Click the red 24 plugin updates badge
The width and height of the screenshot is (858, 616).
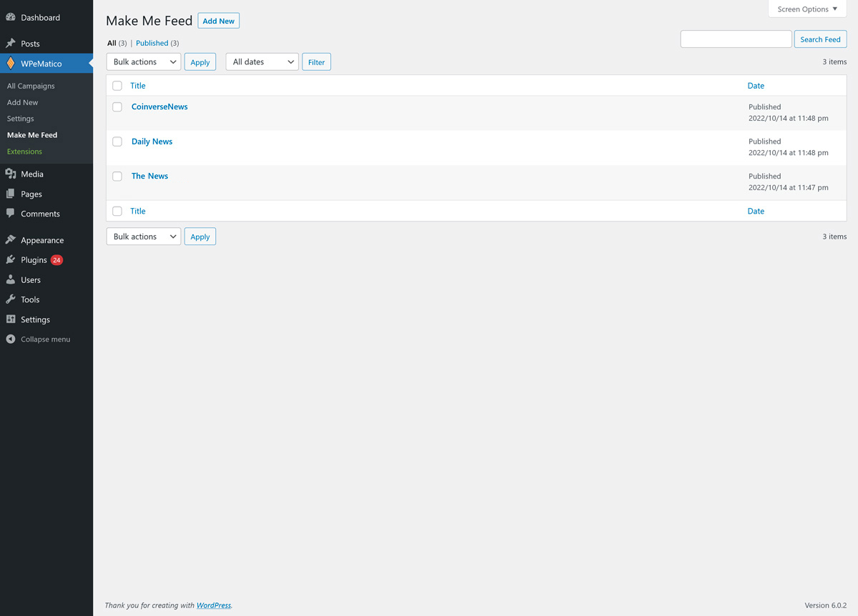(x=56, y=260)
